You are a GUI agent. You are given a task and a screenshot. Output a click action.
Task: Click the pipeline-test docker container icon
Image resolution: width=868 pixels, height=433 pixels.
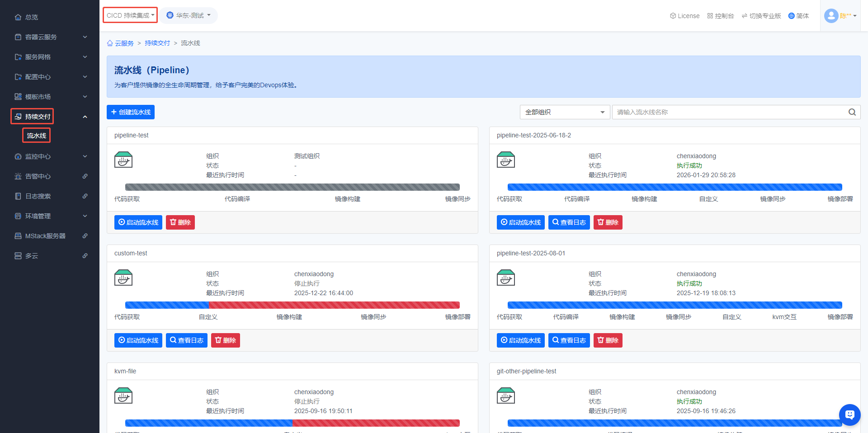point(123,160)
